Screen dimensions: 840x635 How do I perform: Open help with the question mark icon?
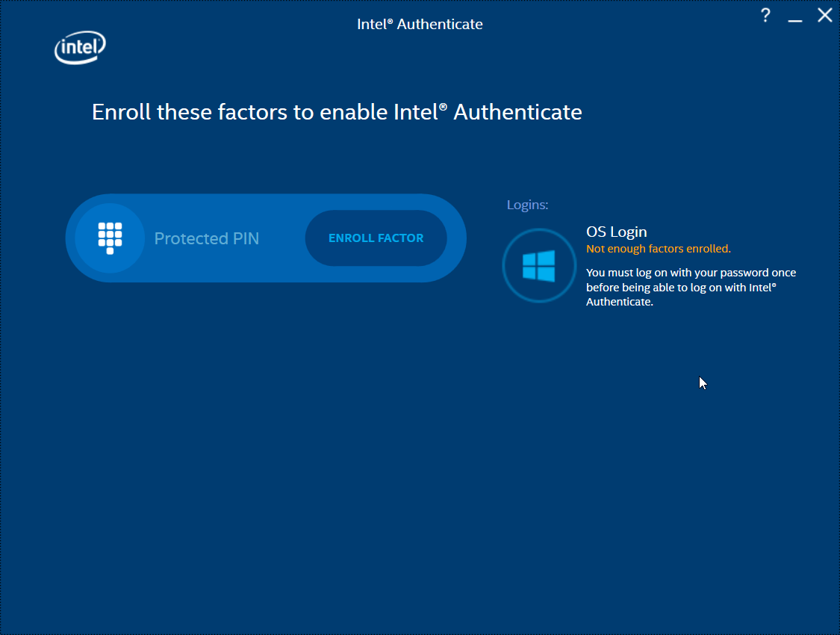[x=765, y=16]
